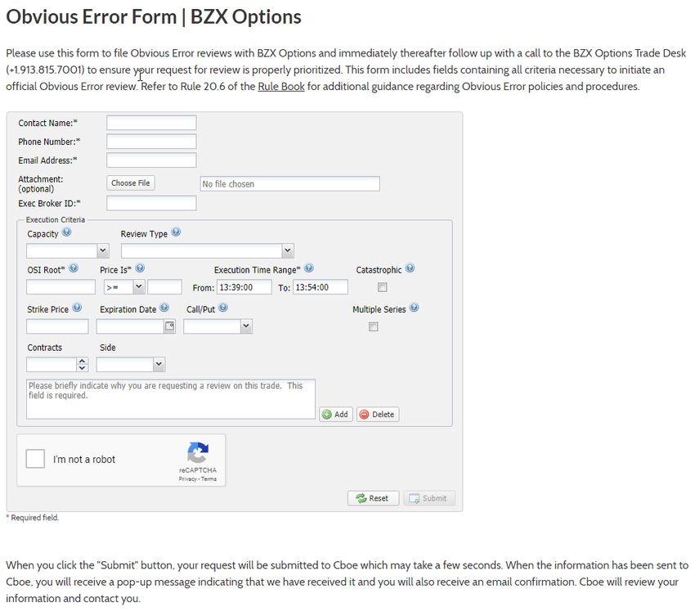The image size is (695, 616).
Task: Focus the Expiration Date field
Action: [131, 326]
